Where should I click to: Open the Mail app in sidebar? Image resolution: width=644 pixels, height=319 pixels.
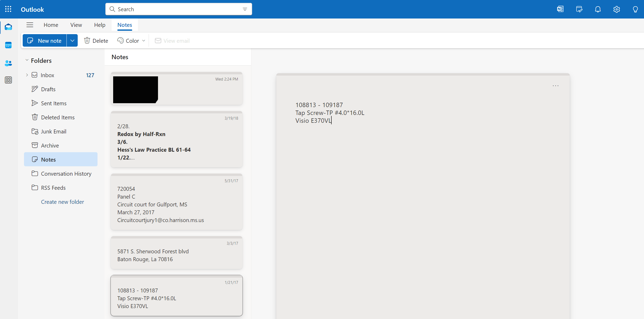click(8, 27)
